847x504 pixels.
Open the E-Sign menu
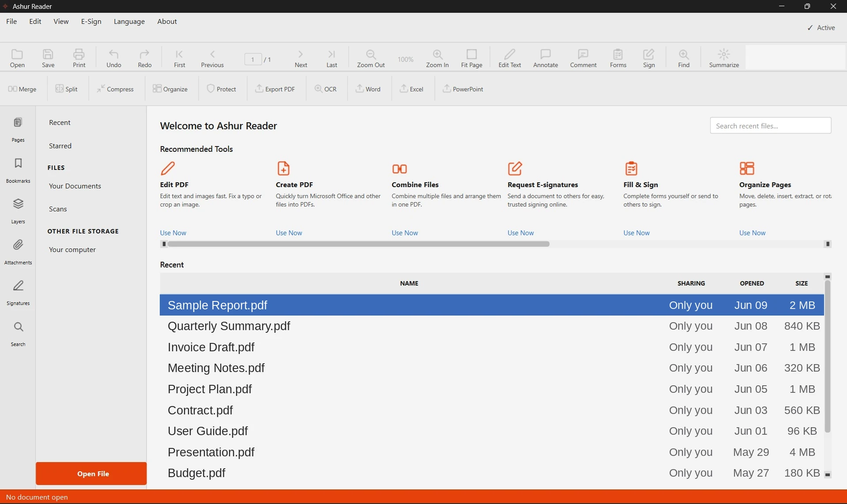91,21
